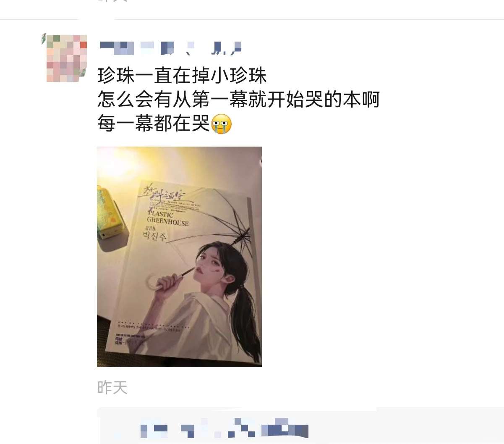The height and width of the screenshot is (444, 504).
Task: Tap the Korean name 박진주 on cover
Action: point(154,236)
